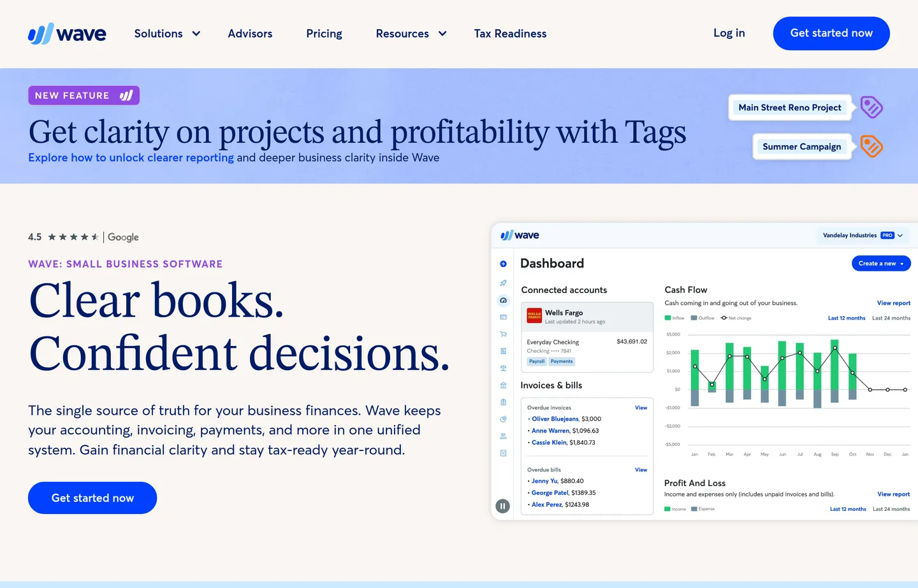Click the Net change legend marker
This screenshot has width=918, height=588.
pyautogui.click(x=724, y=318)
